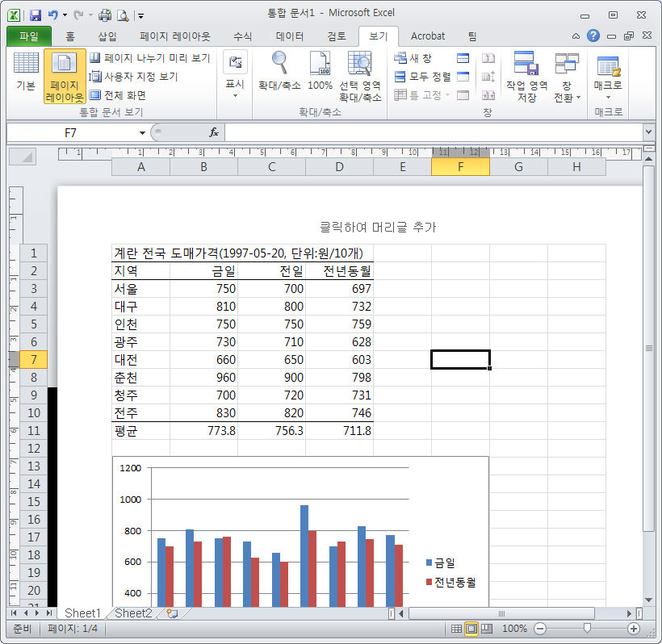Image resolution: width=662 pixels, height=644 pixels.
Task: Open the Name Box dropdown arrow
Action: tap(142, 133)
